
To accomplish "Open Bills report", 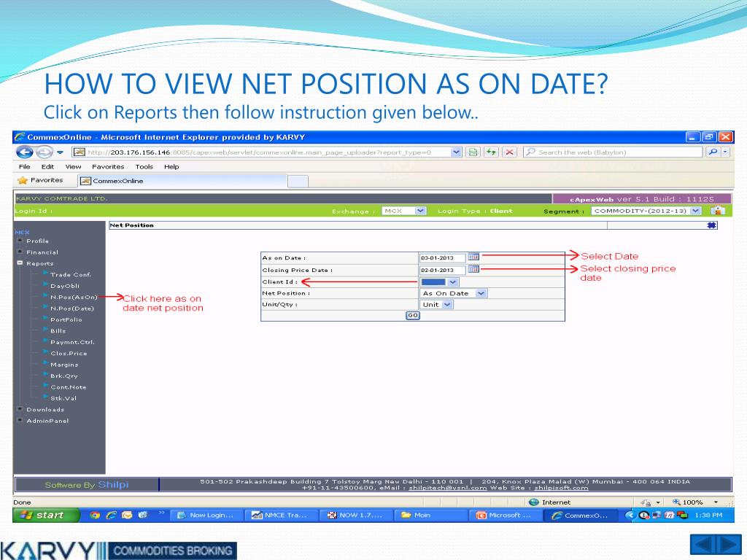I will (58, 330).
